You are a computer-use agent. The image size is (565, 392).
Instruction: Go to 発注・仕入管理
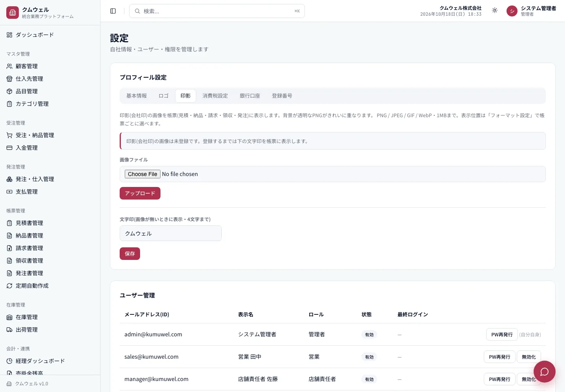(x=50, y=179)
